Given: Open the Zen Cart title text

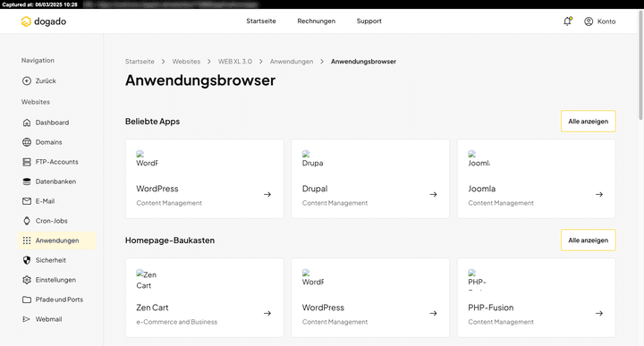Looking at the screenshot, I should tap(152, 308).
